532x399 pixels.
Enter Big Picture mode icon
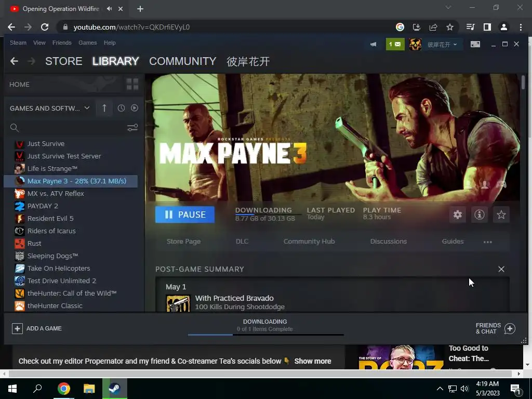click(x=475, y=44)
